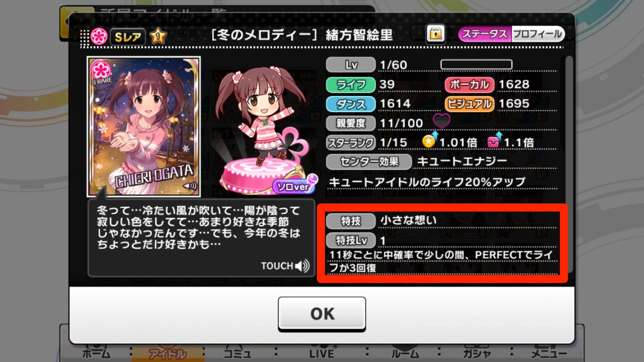The width and height of the screenshot is (644, 362).
Task: Open the Chieri Ogata card artwork
Action: (x=144, y=126)
